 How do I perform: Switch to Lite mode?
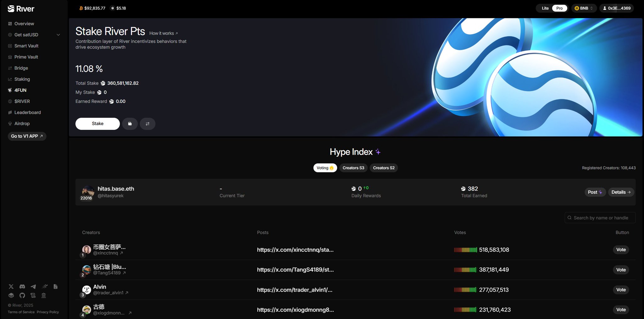pos(545,8)
